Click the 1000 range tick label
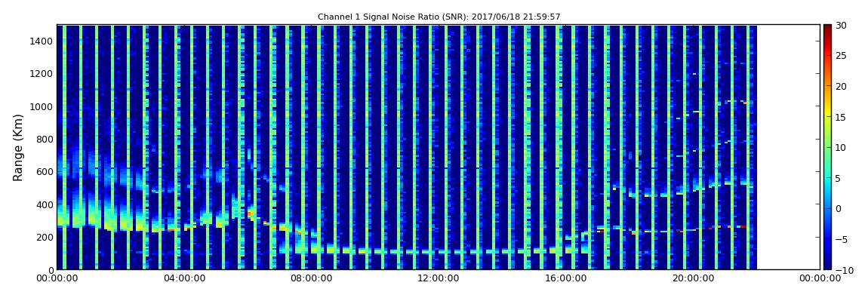The width and height of the screenshot is (868, 307). 43,106
